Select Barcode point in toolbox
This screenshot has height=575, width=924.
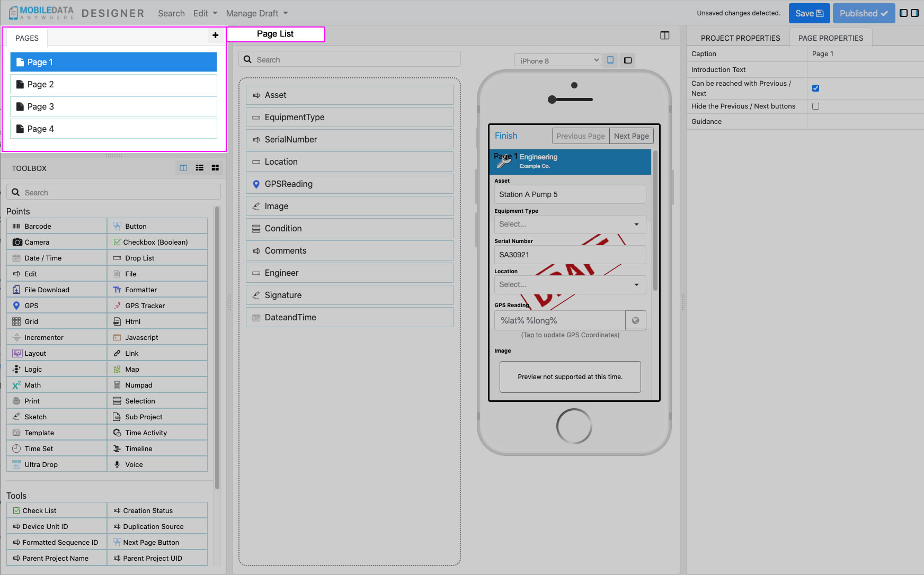[x=57, y=226]
